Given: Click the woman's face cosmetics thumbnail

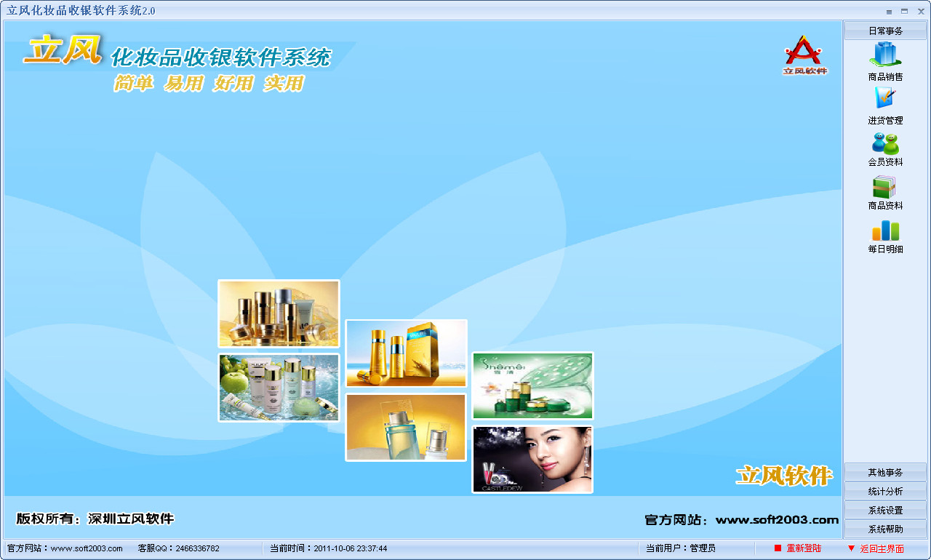Looking at the screenshot, I should pos(532,460).
